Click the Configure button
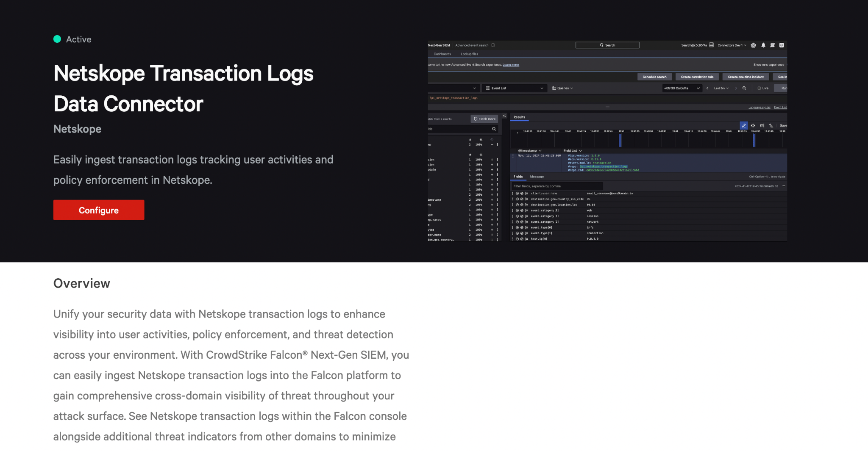868x451 pixels. pos(99,210)
